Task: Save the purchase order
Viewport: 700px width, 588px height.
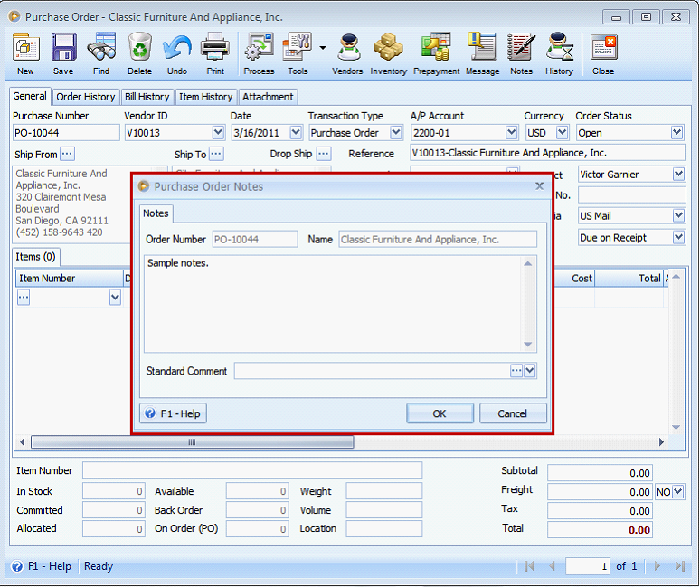Action: (x=63, y=53)
